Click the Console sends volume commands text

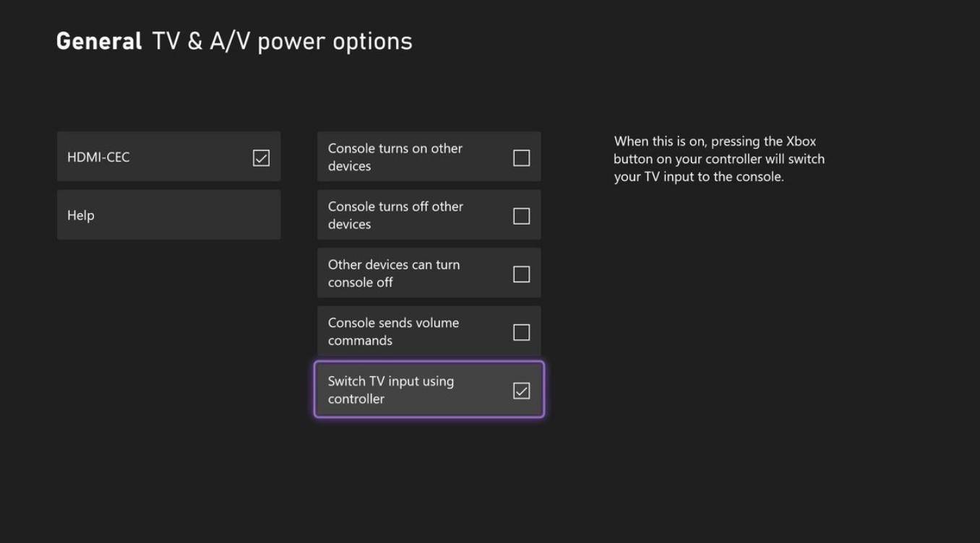tap(393, 331)
